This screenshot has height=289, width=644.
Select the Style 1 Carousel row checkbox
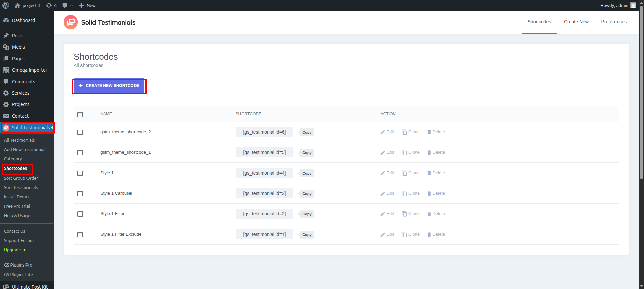click(x=80, y=194)
